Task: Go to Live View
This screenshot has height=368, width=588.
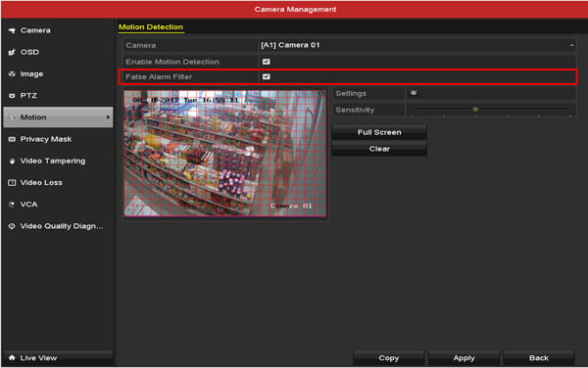Action: (x=58, y=358)
